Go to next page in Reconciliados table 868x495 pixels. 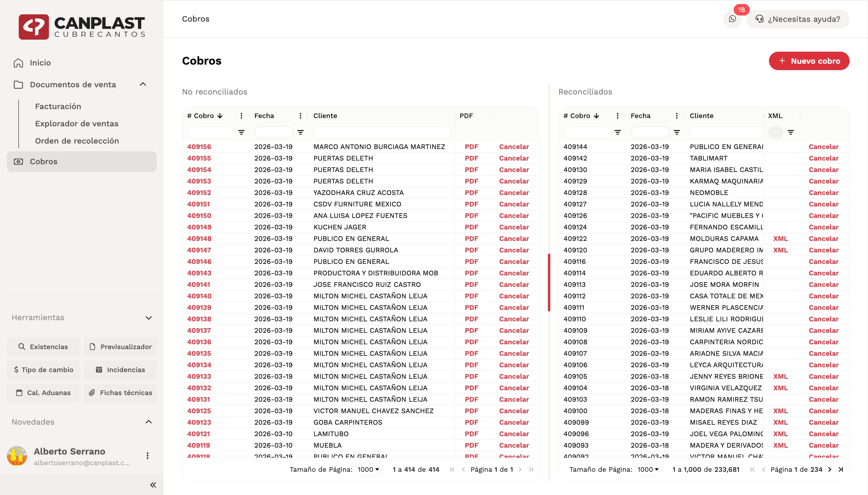830,469
